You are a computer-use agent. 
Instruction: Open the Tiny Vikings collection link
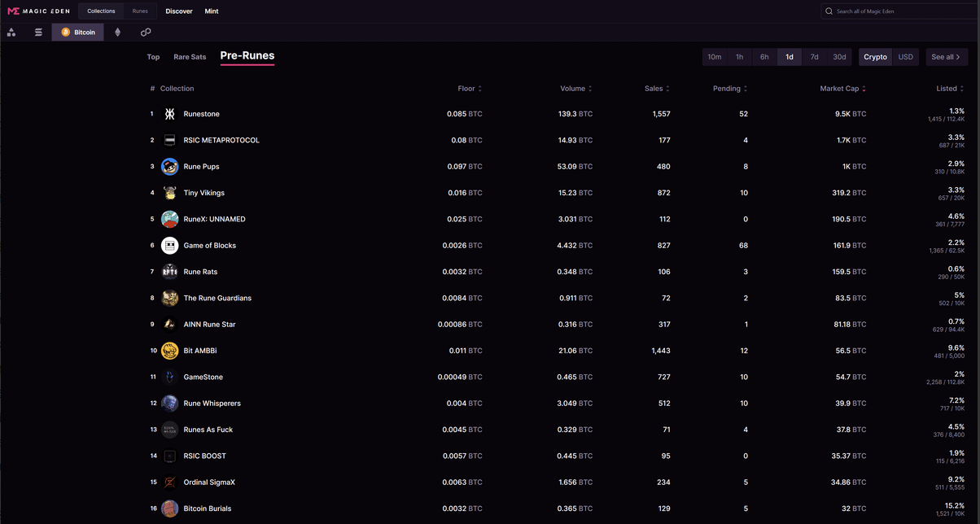pos(203,193)
